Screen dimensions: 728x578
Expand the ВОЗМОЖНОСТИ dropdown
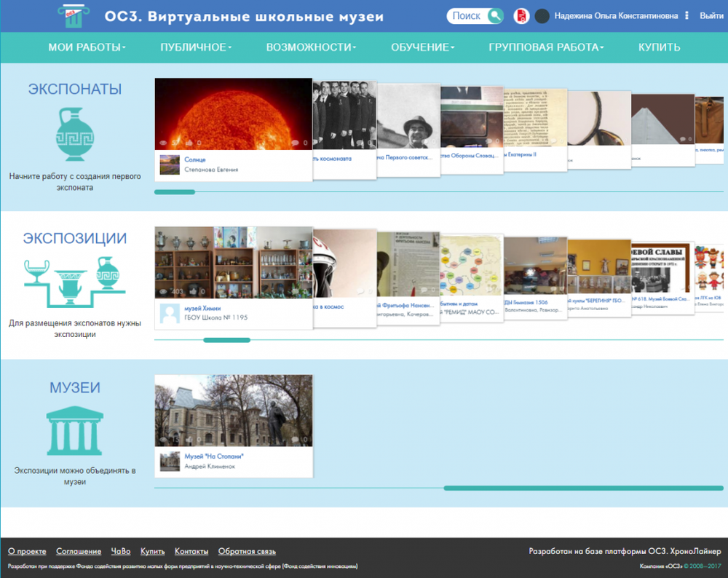310,46
